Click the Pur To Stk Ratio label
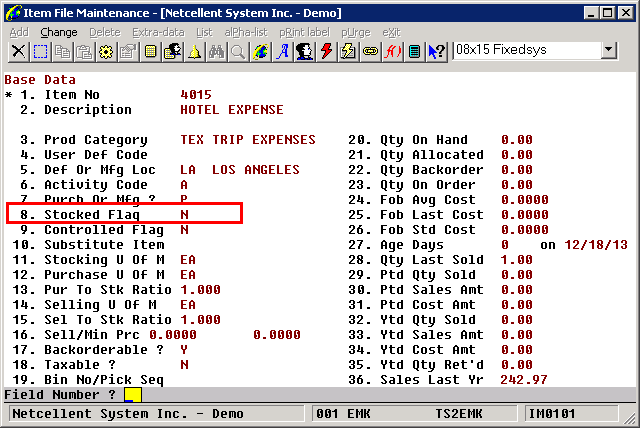This screenshot has width=640, height=428. [108, 290]
